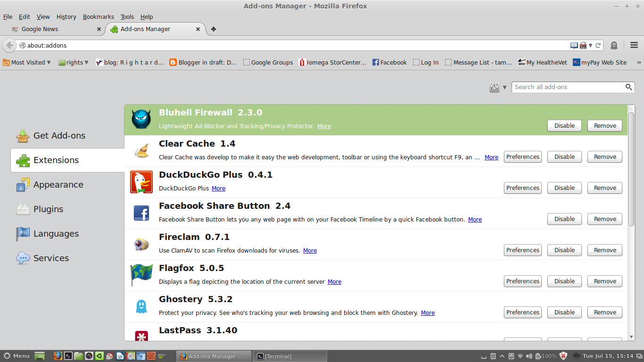Show more bookmarks with the overflow chevron

pos(639,62)
